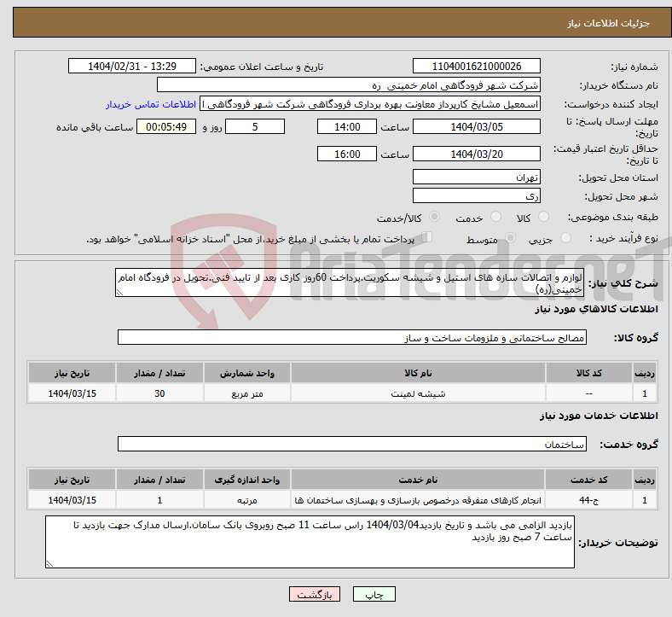Click goods table header واحد شمارش

click(247, 373)
